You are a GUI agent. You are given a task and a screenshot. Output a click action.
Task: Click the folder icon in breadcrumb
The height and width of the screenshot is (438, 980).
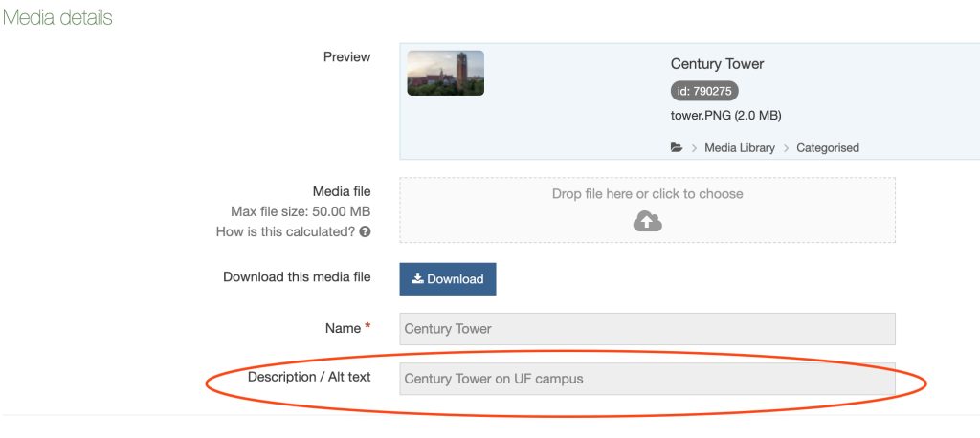coord(677,148)
